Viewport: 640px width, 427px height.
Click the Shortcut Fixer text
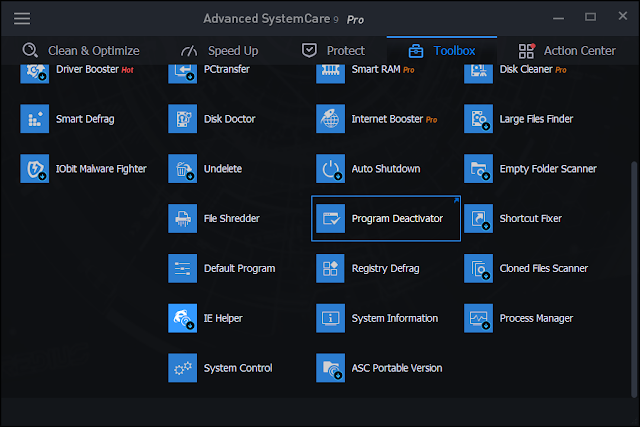531,219
